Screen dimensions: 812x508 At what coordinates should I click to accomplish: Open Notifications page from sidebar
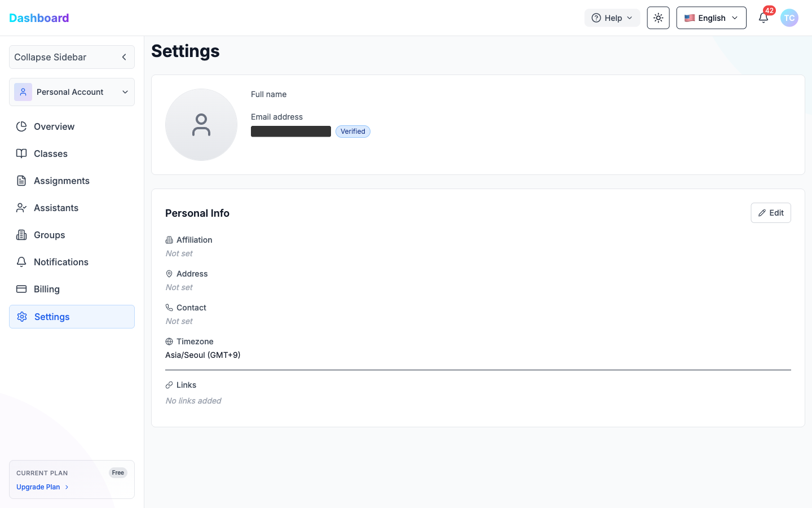point(61,262)
